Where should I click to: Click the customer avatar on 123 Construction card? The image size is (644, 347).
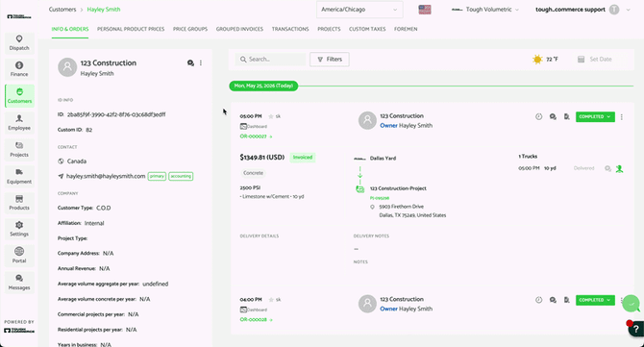(x=67, y=67)
